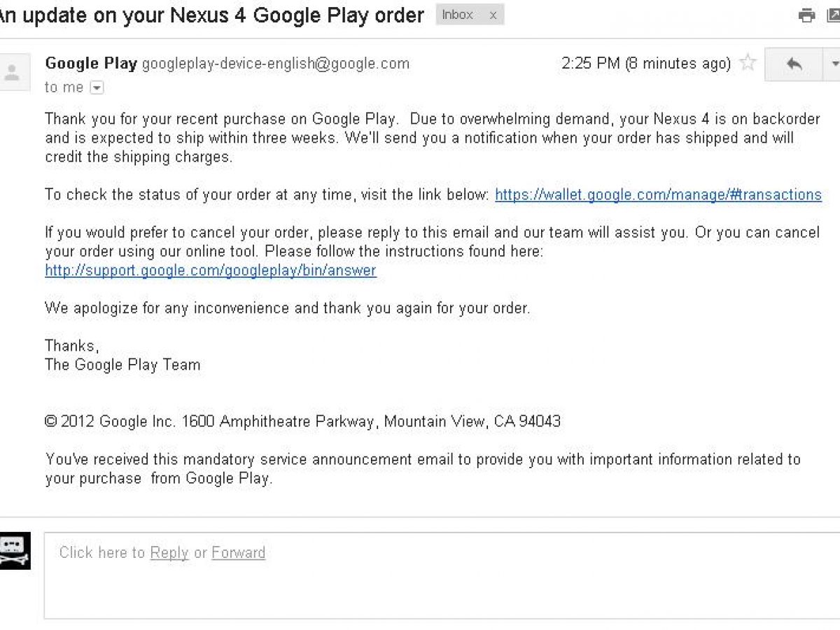Star this Google Play email

(x=748, y=63)
